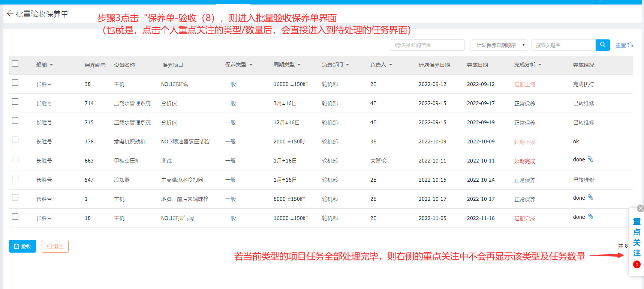
Task: Click the blue search magnifier button
Action: click(x=602, y=45)
